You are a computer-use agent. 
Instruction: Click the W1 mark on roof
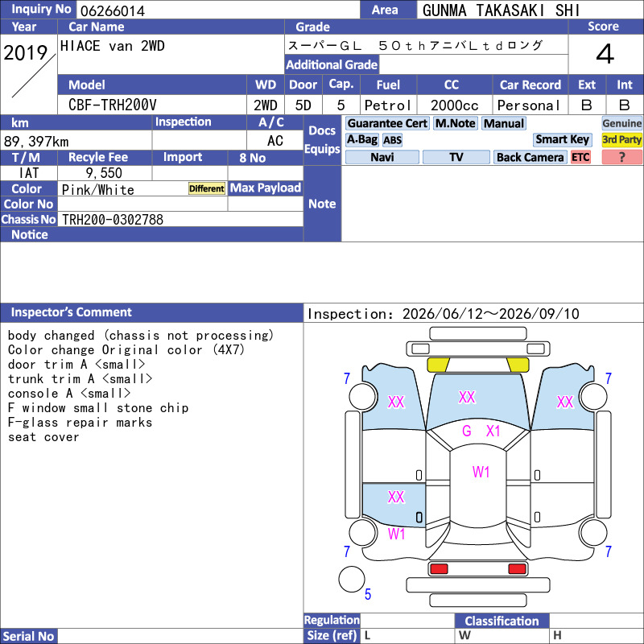[x=481, y=472]
